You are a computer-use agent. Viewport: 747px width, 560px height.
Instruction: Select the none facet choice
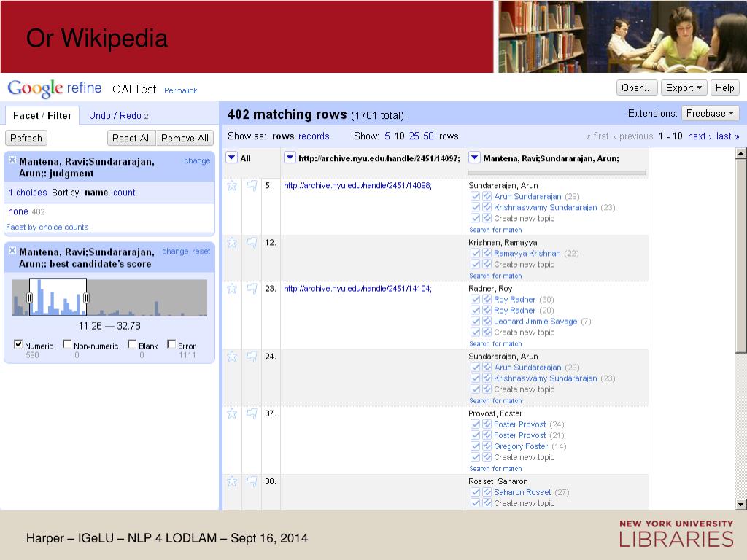[18, 211]
